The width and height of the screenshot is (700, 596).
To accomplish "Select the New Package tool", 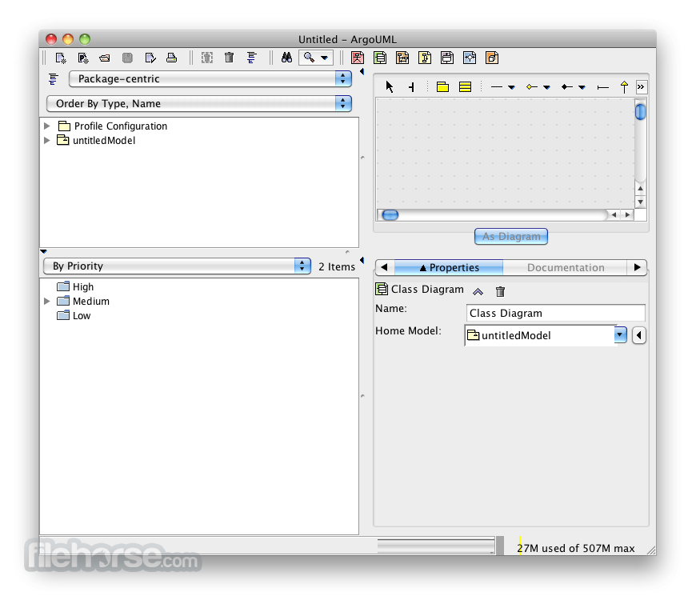I will pyautogui.click(x=442, y=86).
